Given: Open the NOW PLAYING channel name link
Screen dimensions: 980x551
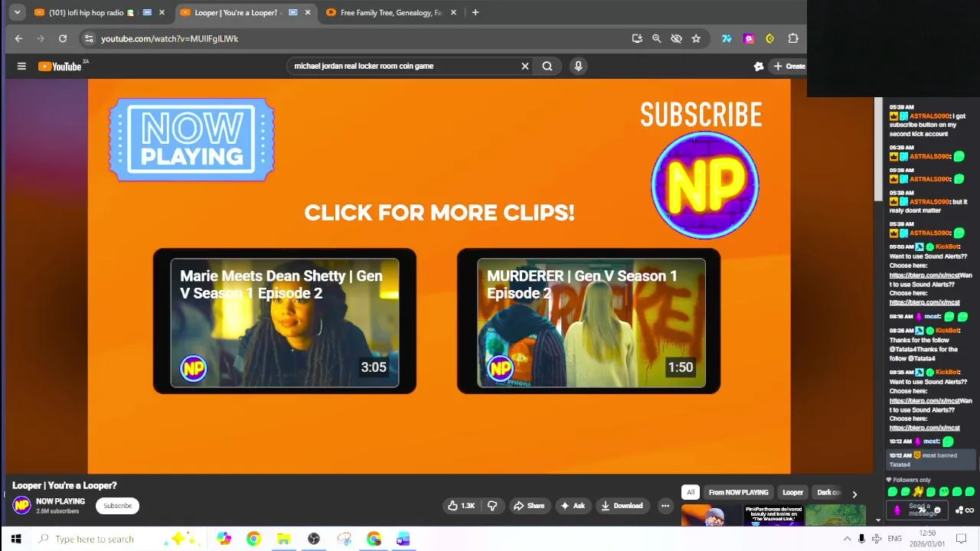Looking at the screenshot, I should (60, 501).
